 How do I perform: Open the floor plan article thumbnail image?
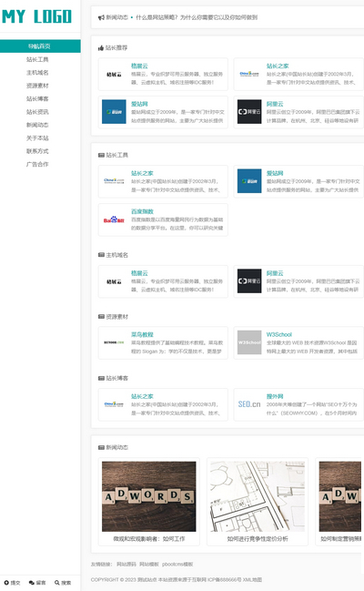pos(258,496)
